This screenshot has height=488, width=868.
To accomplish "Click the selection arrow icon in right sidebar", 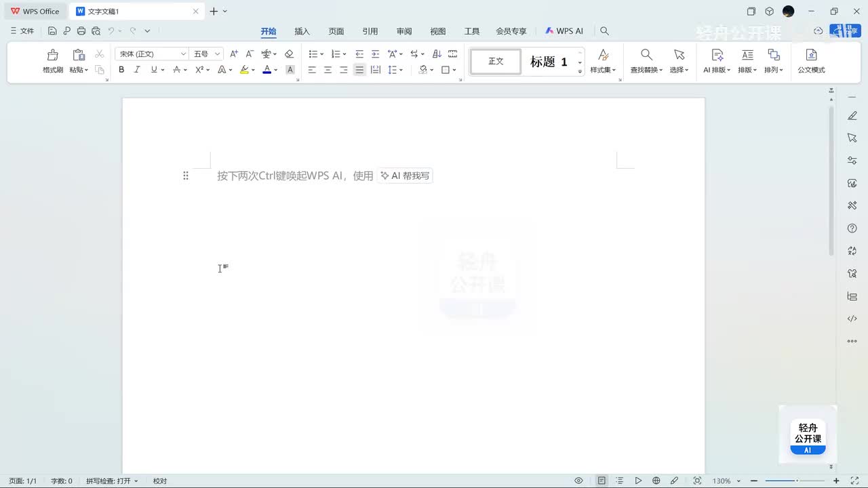I will pyautogui.click(x=852, y=138).
